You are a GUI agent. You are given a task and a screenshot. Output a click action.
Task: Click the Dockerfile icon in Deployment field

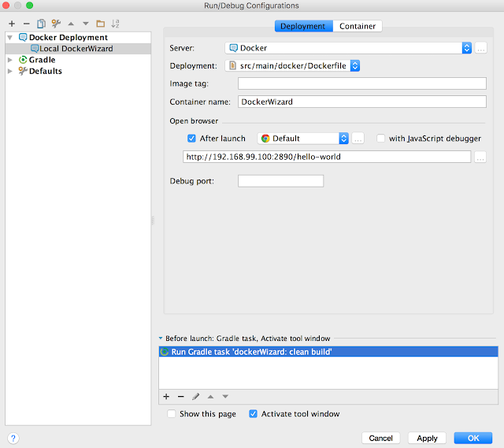coord(233,65)
